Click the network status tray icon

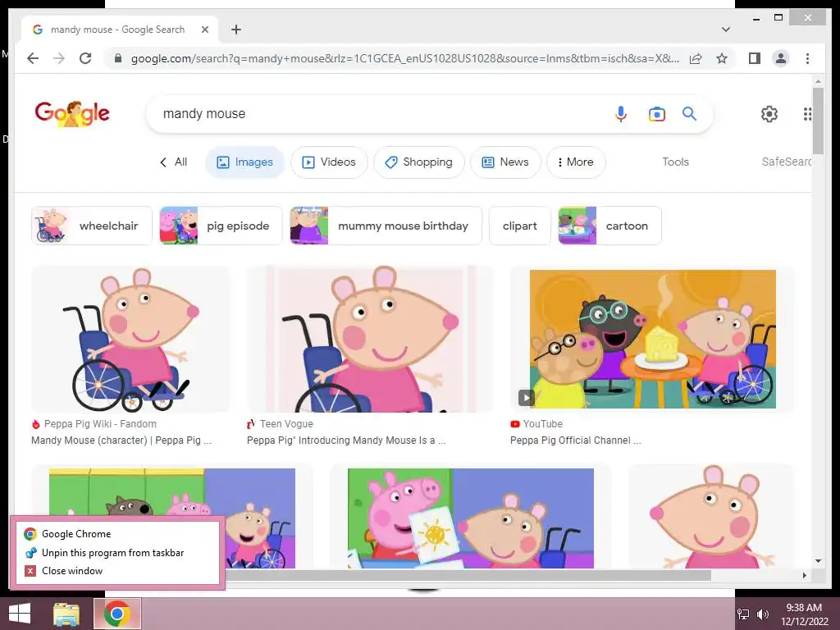point(743,614)
